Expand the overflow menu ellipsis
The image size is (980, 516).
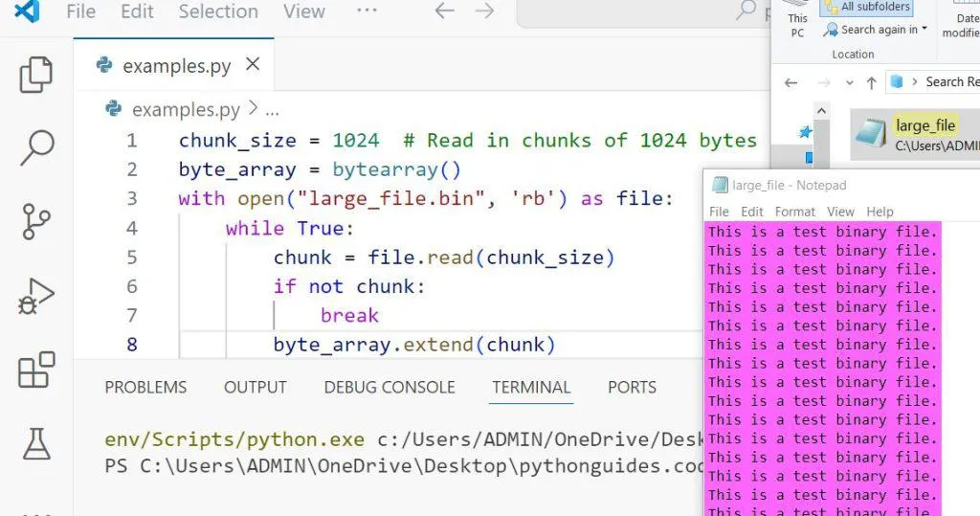point(366,11)
